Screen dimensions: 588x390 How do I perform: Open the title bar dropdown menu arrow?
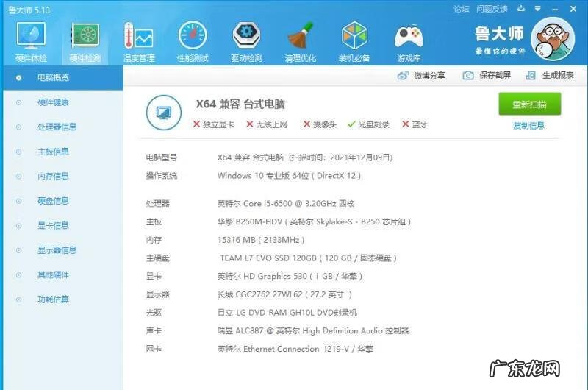point(538,8)
